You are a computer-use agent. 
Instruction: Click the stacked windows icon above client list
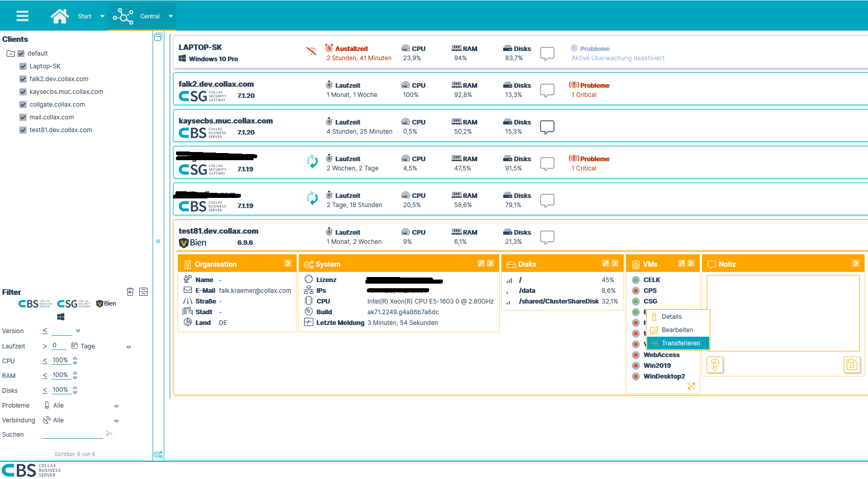pos(158,37)
